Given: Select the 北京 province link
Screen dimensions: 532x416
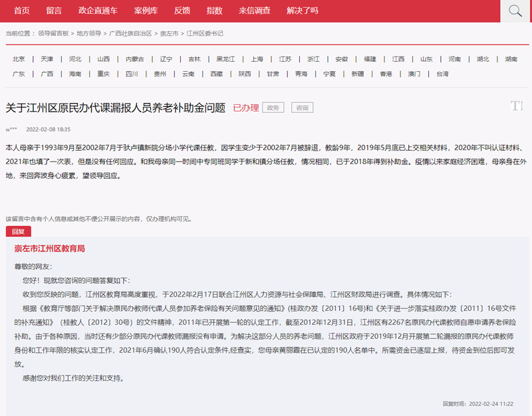Looking at the screenshot, I should [x=19, y=59].
